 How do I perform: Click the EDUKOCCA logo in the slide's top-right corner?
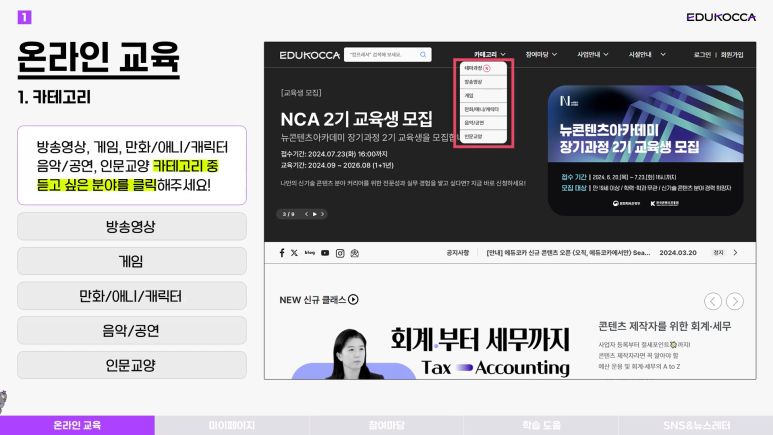tap(721, 17)
